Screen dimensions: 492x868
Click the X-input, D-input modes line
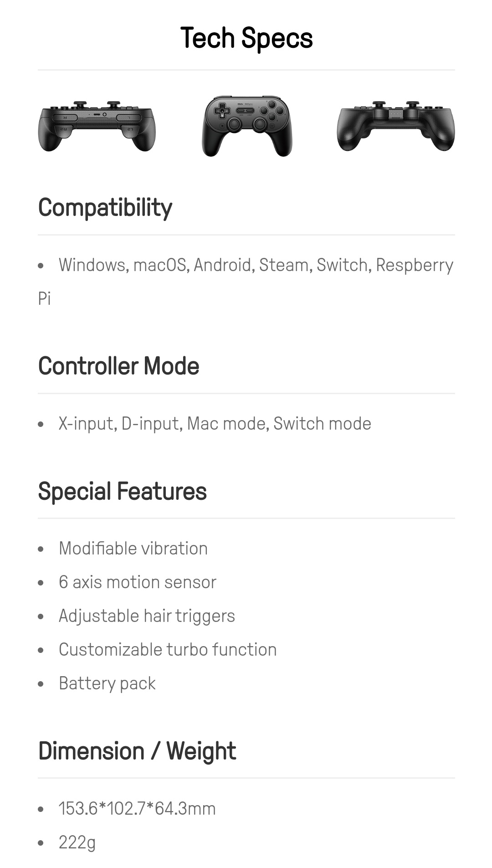[215, 424]
